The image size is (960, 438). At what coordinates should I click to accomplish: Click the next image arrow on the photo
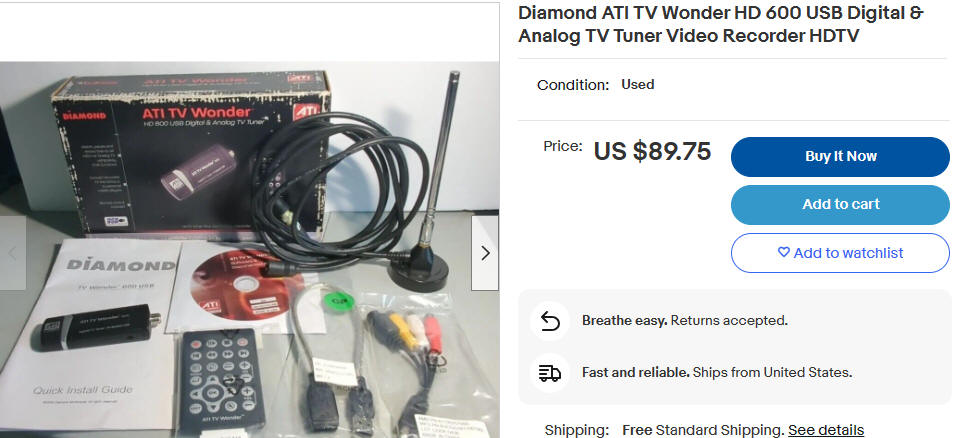[x=484, y=252]
